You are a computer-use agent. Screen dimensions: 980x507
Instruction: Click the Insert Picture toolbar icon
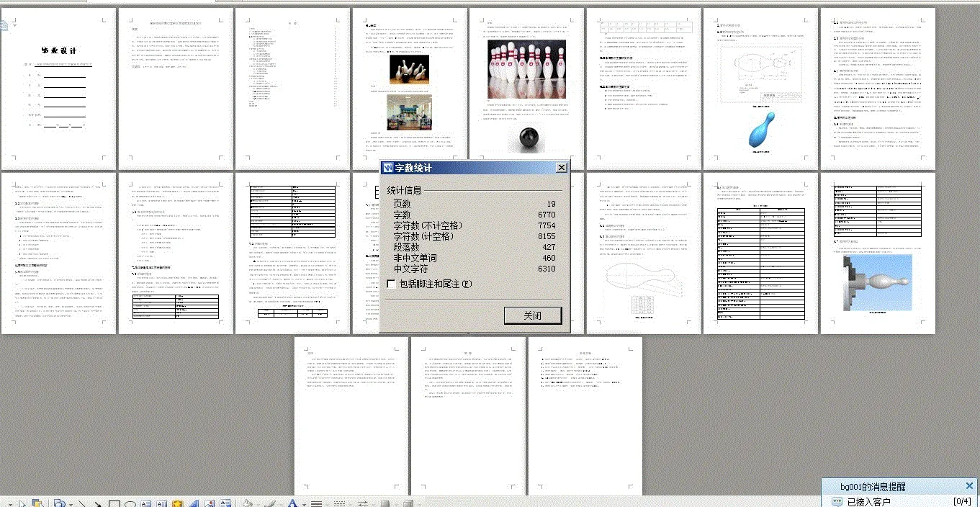210,503
